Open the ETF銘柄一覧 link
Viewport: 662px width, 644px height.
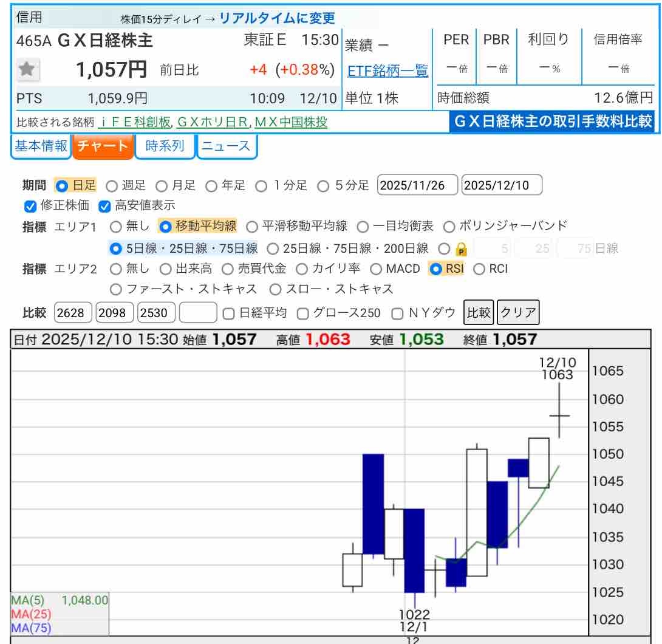tap(387, 71)
